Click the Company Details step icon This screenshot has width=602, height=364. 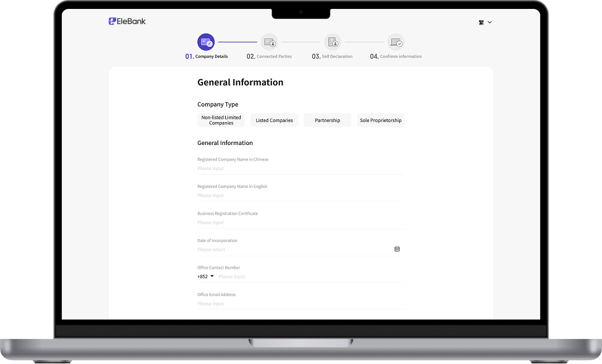(206, 42)
